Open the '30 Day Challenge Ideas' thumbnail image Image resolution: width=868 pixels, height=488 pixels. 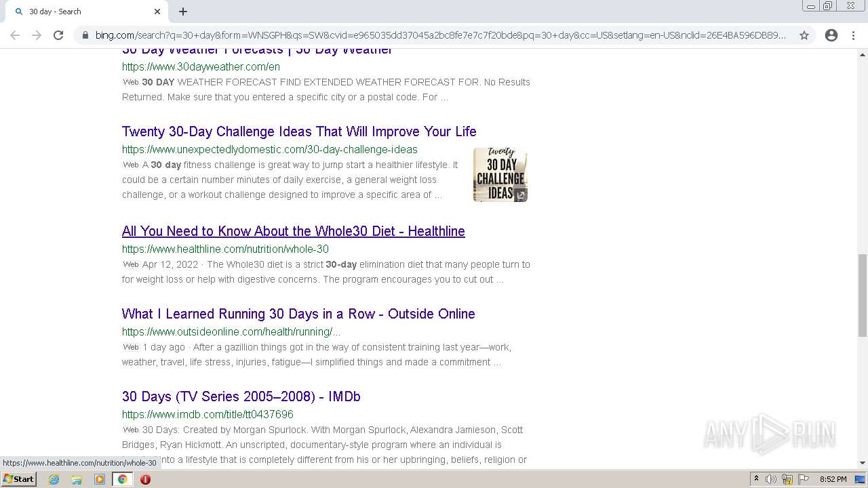tap(500, 175)
